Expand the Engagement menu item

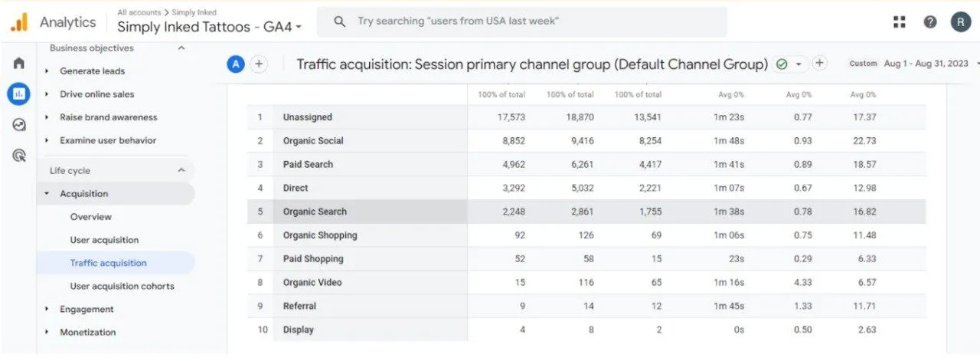(87, 309)
